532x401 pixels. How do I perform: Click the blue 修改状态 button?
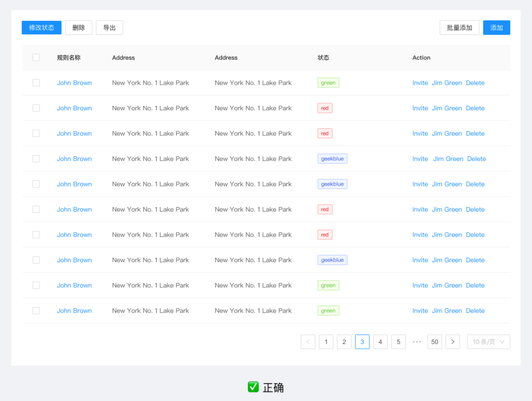point(41,28)
